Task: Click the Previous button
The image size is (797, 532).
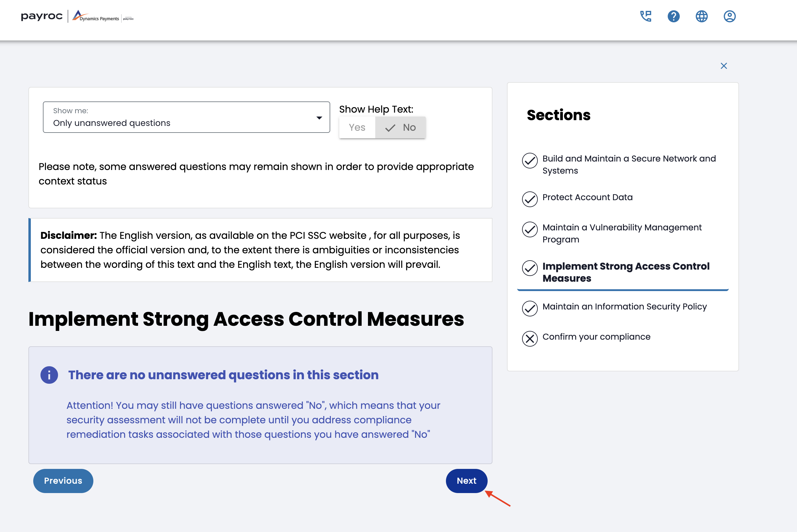Action: coord(63,481)
